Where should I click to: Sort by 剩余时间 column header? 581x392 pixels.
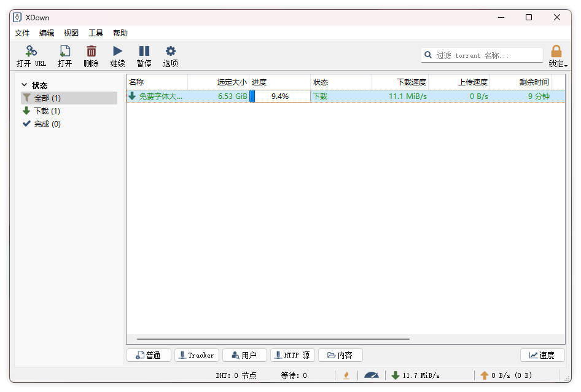point(521,82)
